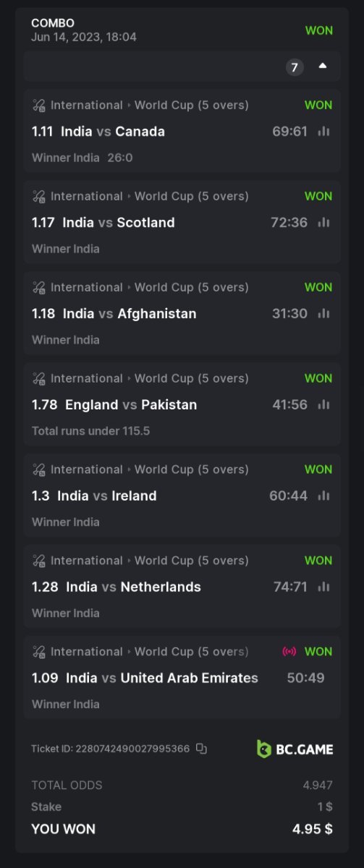Click International breadcrumb in Ireland bet

(87, 469)
